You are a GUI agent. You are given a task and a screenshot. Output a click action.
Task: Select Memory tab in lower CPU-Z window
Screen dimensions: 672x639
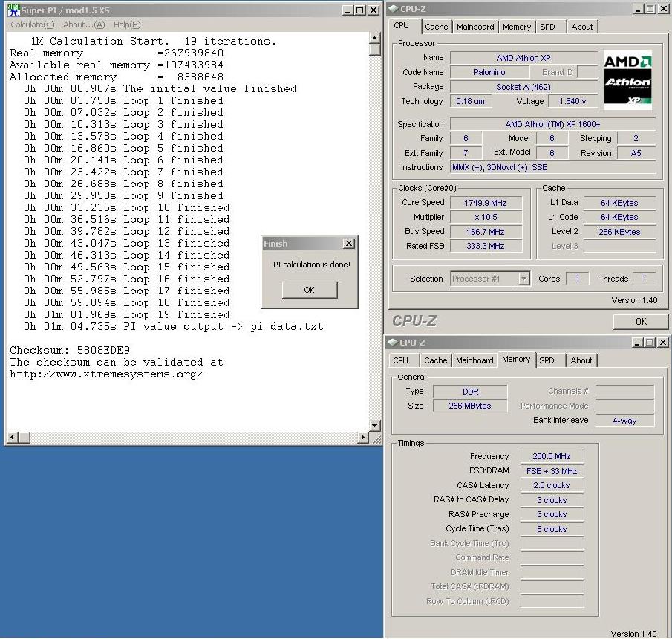pos(516,360)
